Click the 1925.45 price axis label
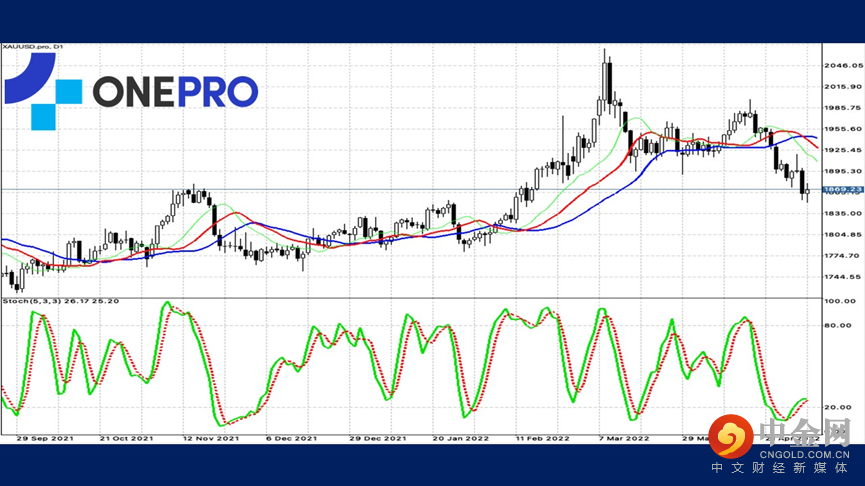865x486 pixels. coord(843,150)
